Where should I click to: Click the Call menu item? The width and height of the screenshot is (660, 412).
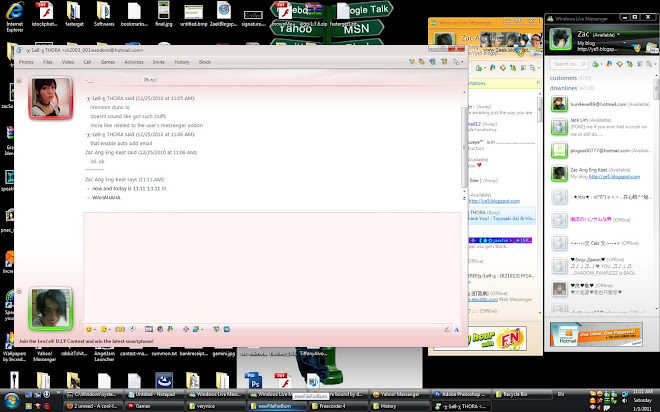(x=87, y=62)
